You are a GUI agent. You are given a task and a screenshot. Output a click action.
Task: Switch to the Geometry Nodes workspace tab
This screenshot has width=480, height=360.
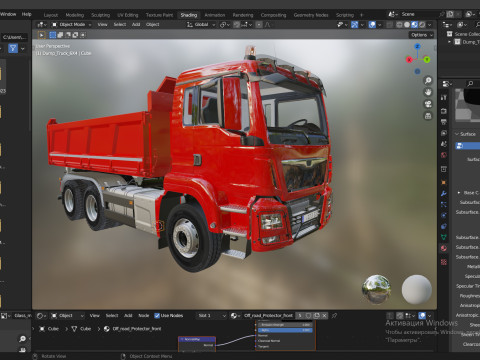tap(311, 15)
